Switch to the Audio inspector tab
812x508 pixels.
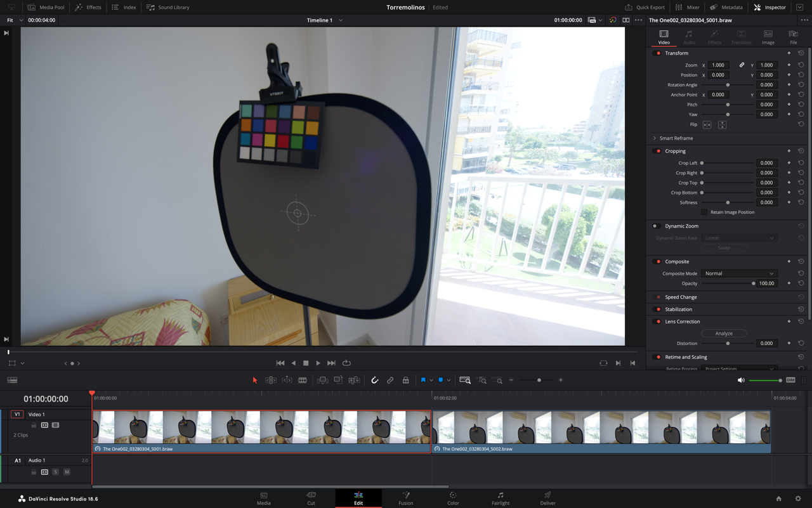689,37
